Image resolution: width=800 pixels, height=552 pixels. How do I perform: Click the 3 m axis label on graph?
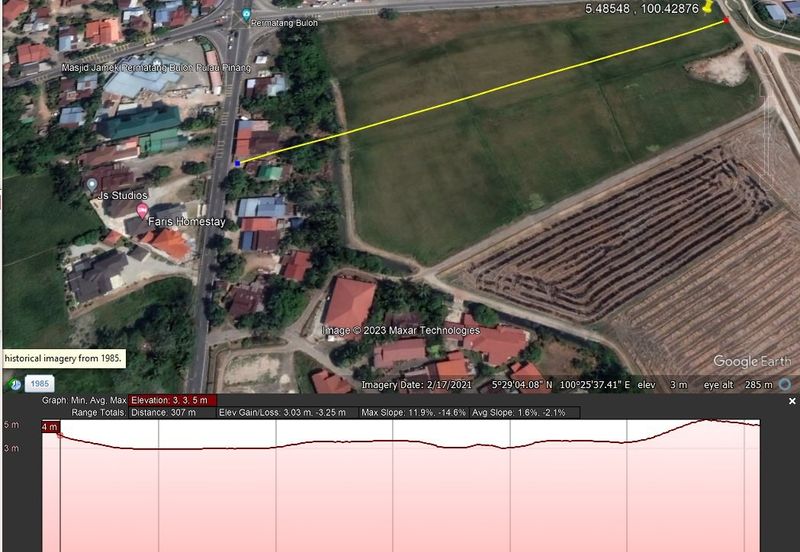[12, 448]
